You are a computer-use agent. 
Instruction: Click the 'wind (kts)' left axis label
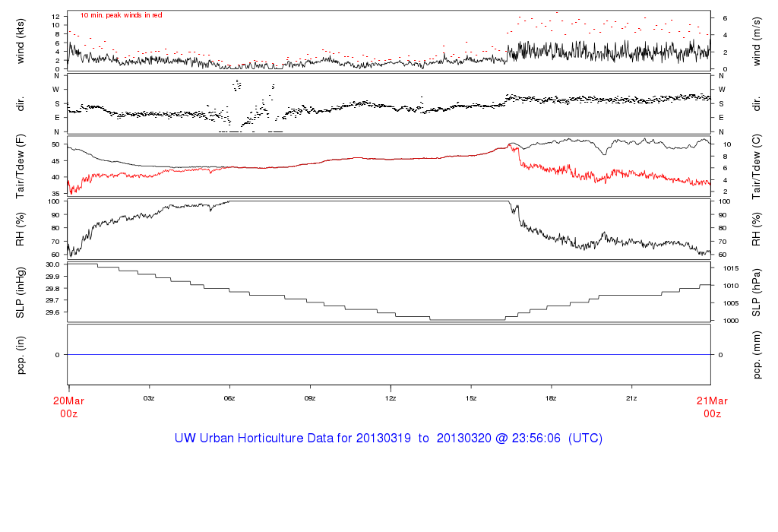[x=21, y=41]
